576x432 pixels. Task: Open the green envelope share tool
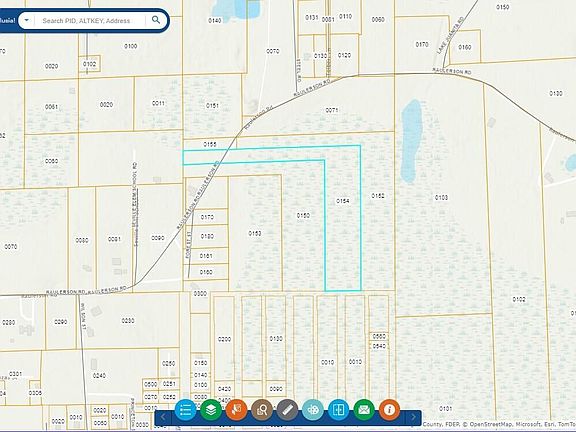pyautogui.click(x=364, y=410)
